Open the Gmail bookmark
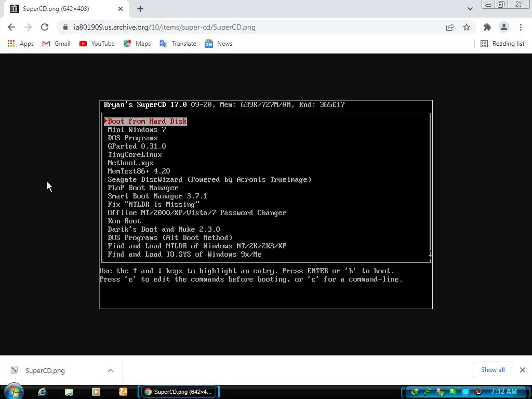This screenshot has width=532, height=399. click(x=56, y=44)
